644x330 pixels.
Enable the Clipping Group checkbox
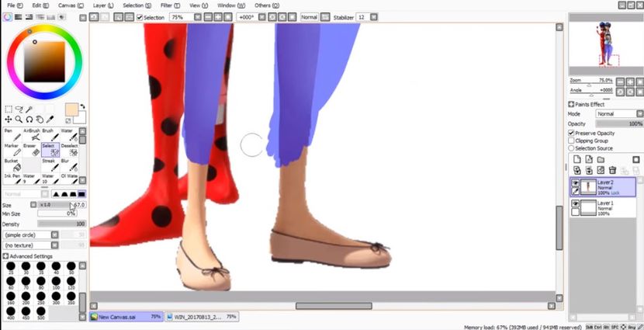coord(572,141)
